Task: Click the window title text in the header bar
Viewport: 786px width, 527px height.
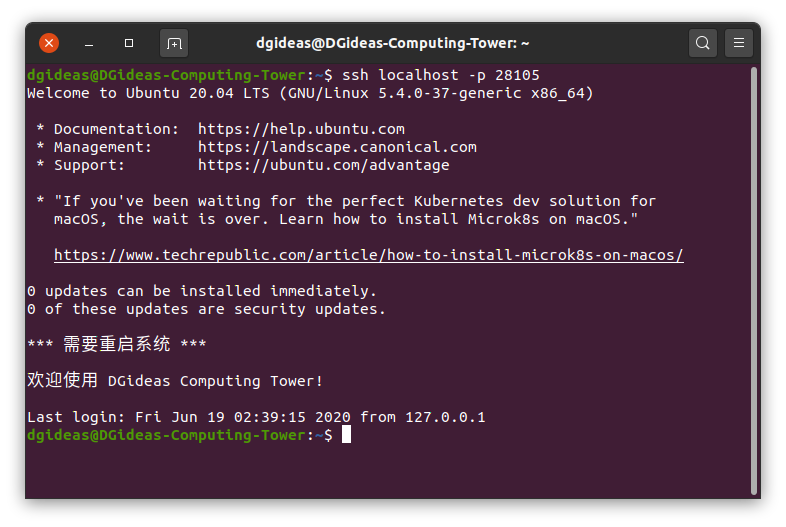Action: [393, 43]
